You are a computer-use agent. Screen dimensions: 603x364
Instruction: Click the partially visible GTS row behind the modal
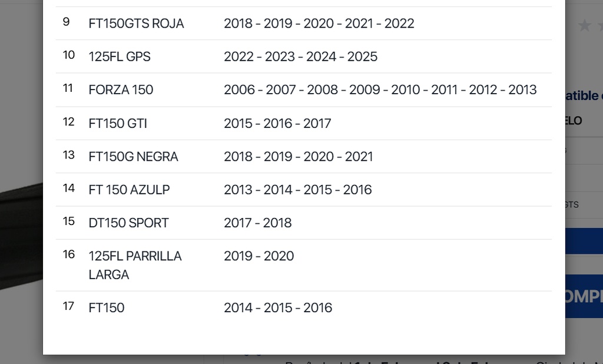point(584,205)
